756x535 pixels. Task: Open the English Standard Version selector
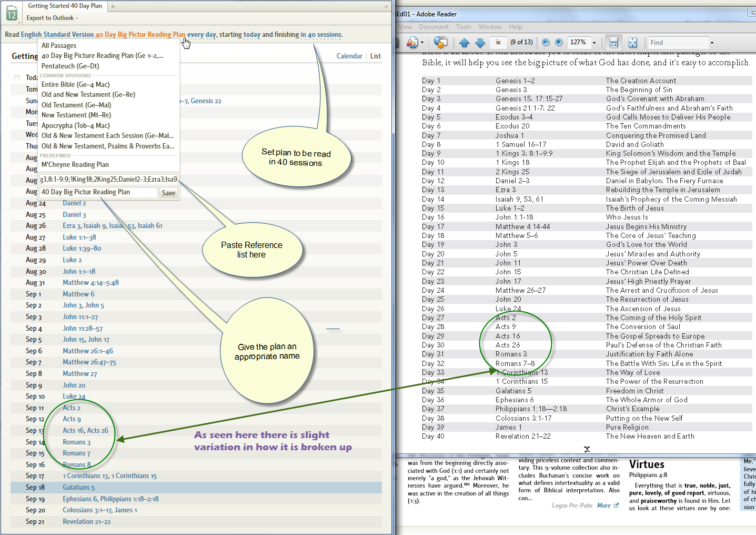click(x=57, y=35)
